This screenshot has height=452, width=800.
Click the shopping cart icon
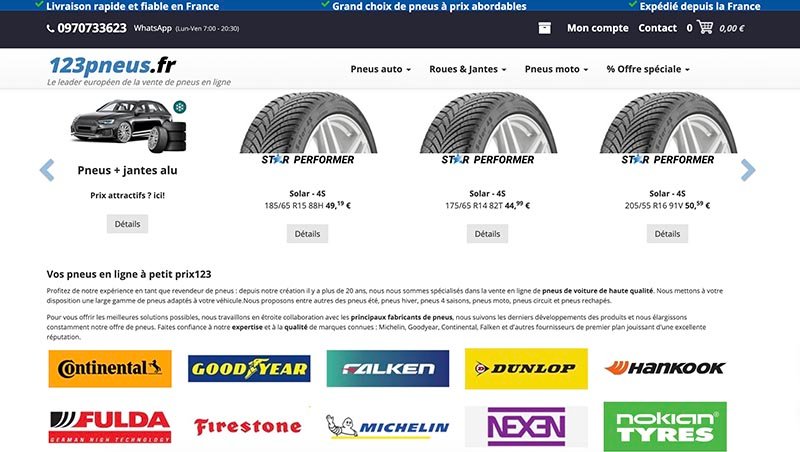point(705,27)
